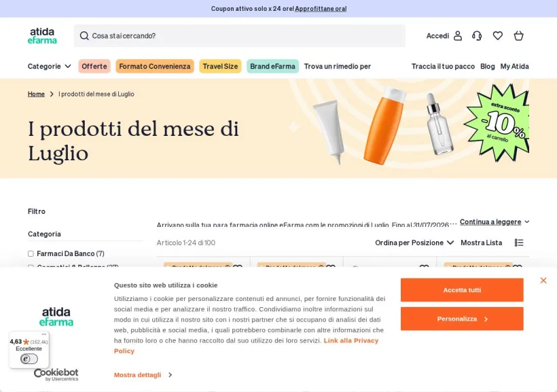This screenshot has height=392, width=557.
Task: Click the 4,63 rating score text
Action: click(16, 342)
